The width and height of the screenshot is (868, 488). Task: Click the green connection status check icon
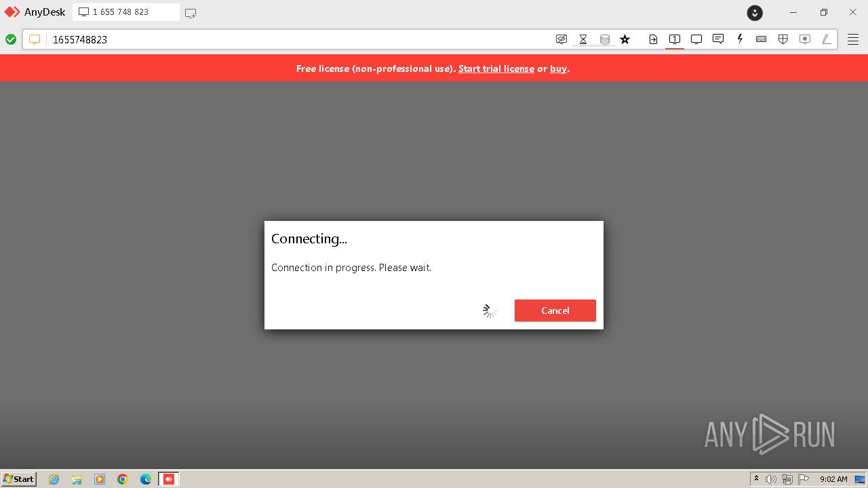coord(11,39)
